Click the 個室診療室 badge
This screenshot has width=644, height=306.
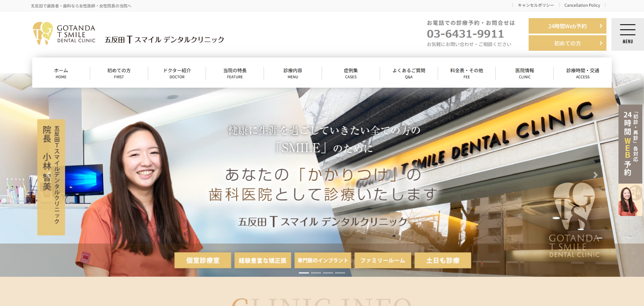203,260
